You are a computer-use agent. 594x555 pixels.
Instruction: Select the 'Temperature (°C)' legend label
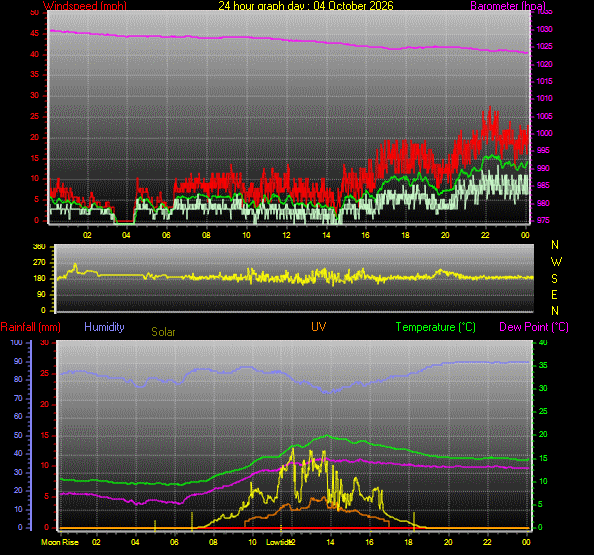(436, 327)
